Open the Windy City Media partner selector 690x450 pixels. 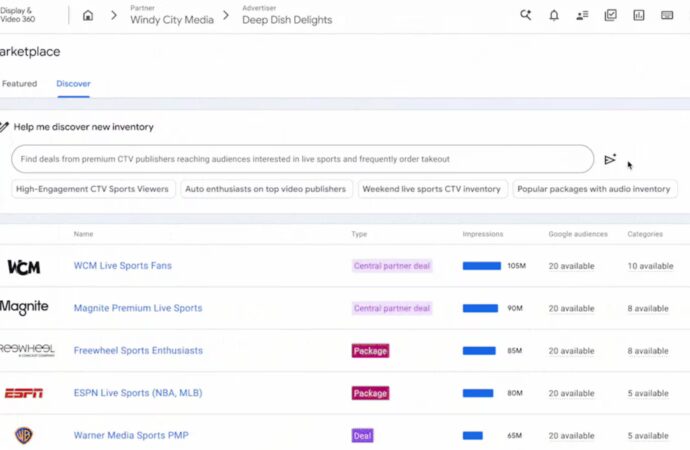172,15
